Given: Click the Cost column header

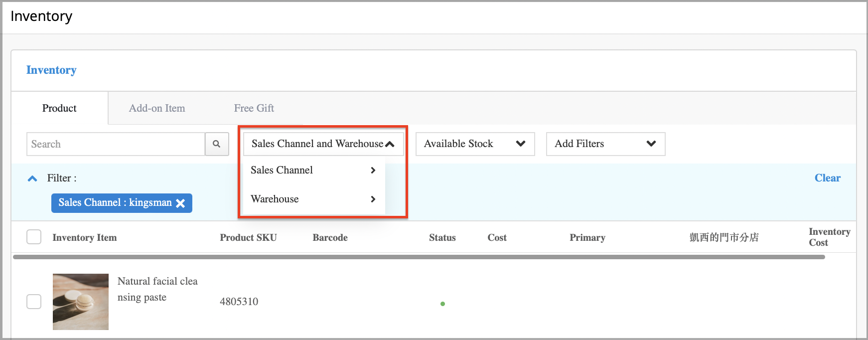Looking at the screenshot, I should coord(497,238).
